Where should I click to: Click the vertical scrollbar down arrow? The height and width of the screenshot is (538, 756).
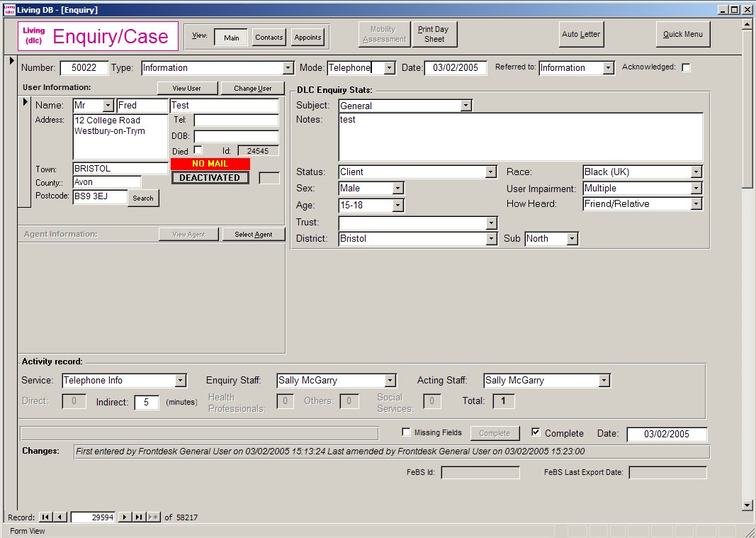(747, 505)
